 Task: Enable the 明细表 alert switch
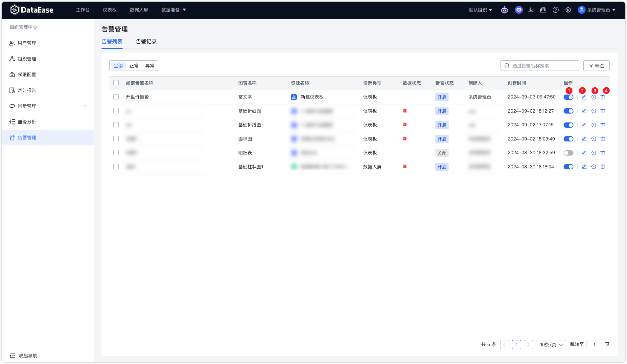[x=569, y=153]
